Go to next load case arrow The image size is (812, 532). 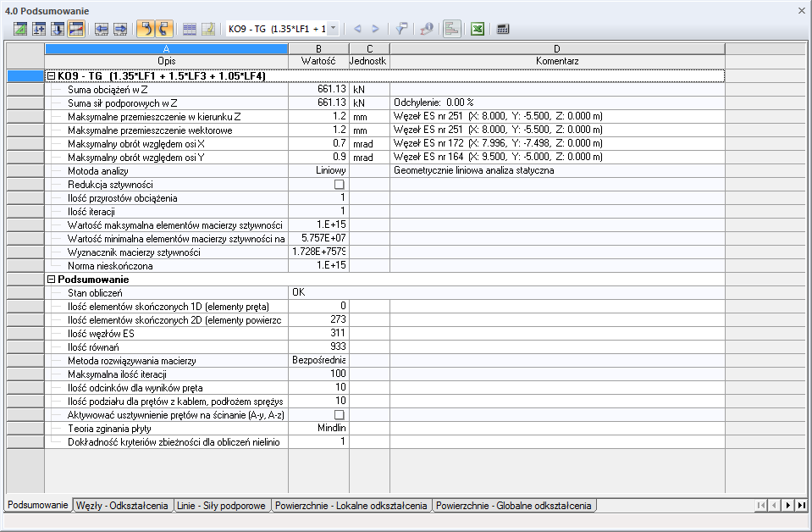tap(375, 29)
